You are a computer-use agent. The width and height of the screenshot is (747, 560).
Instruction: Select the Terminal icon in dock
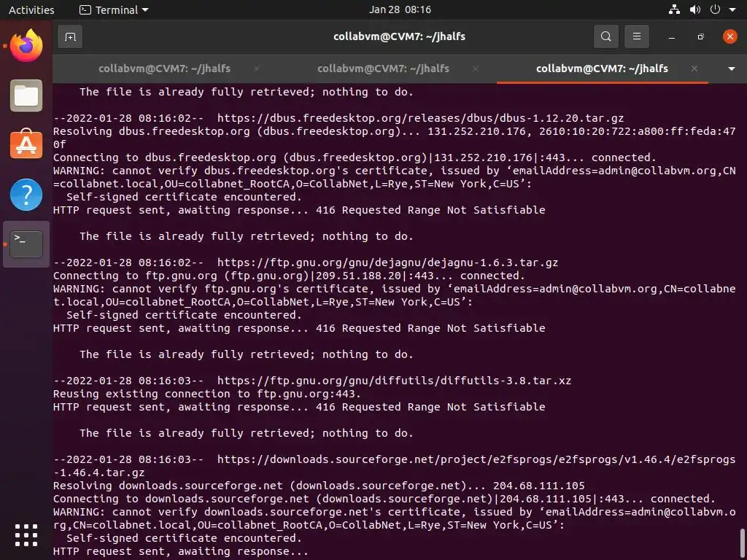26,244
